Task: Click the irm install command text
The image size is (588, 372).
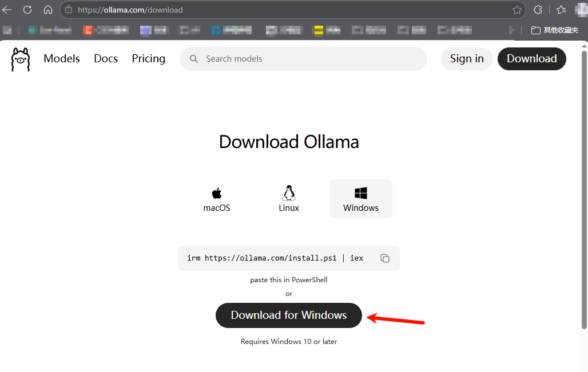Action: click(275, 258)
